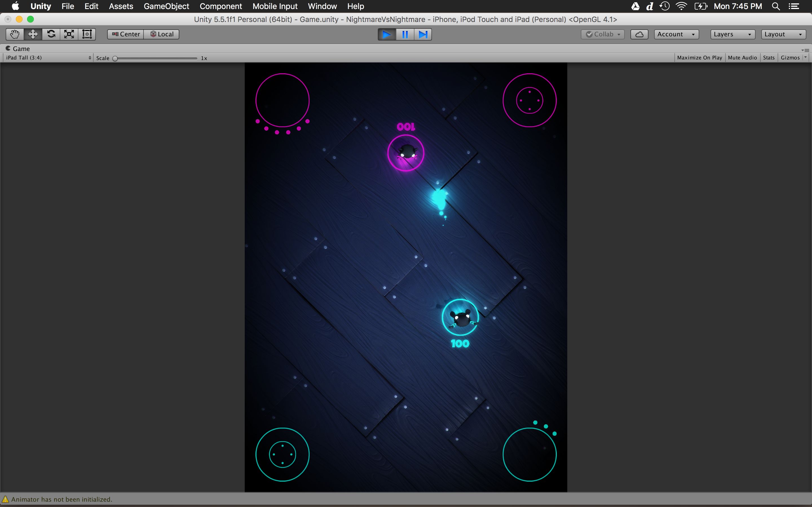Pause the running game
Image resolution: width=812 pixels, height=507 pixels.
405,35
